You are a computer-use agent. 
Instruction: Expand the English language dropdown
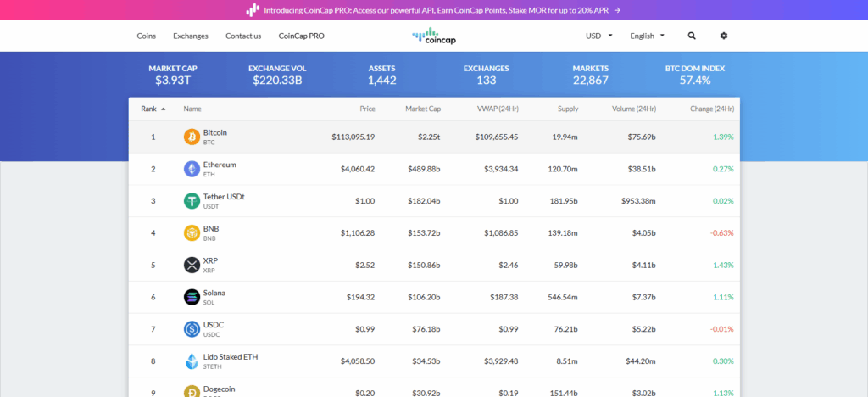click(647, 36)
